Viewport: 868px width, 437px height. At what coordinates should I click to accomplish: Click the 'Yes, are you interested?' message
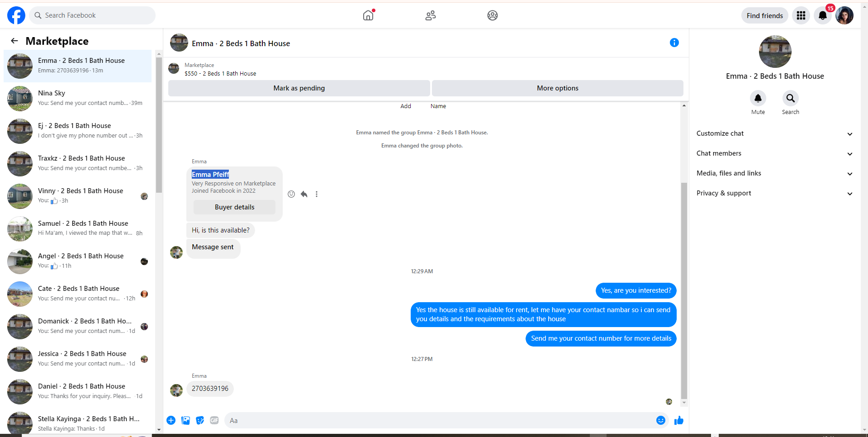(636, 290)
